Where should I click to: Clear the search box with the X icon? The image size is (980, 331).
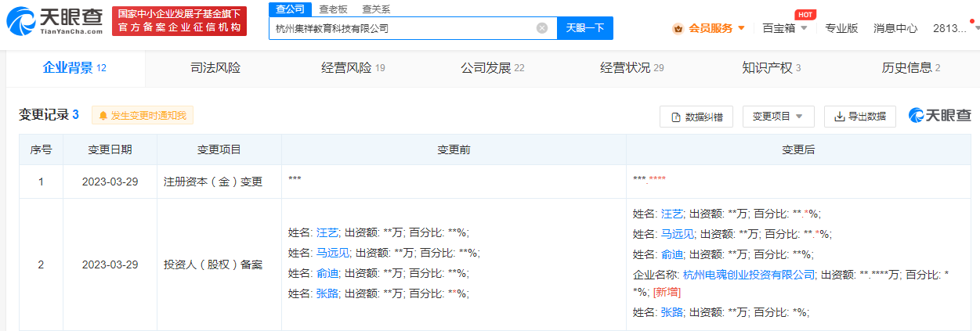(x=541, y=28)
